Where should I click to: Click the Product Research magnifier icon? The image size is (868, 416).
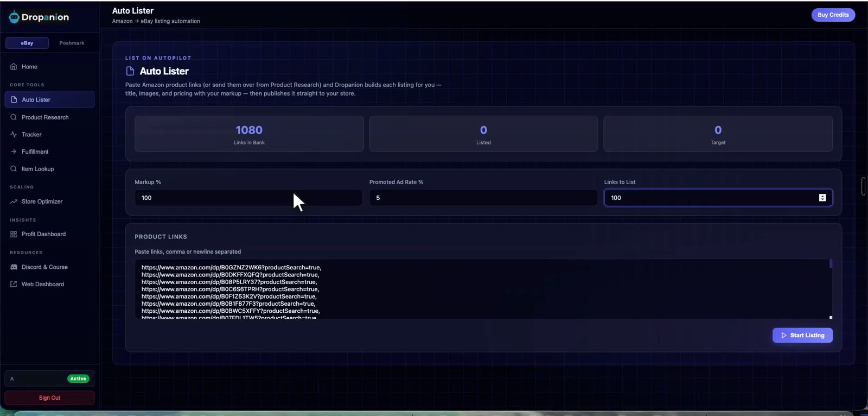pyautogui.click(x=14, y=117)
